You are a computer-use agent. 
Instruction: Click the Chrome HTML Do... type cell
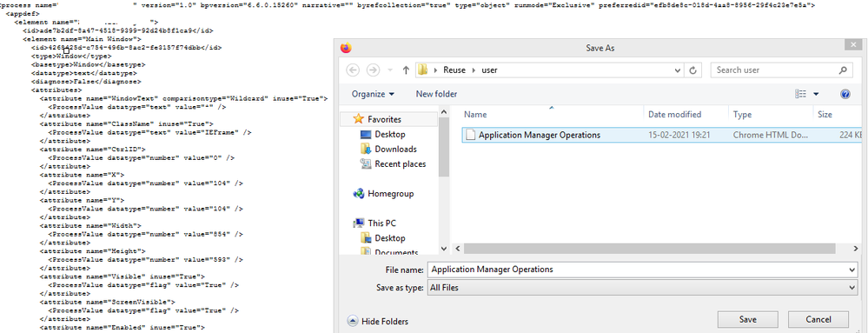point(770,135)
